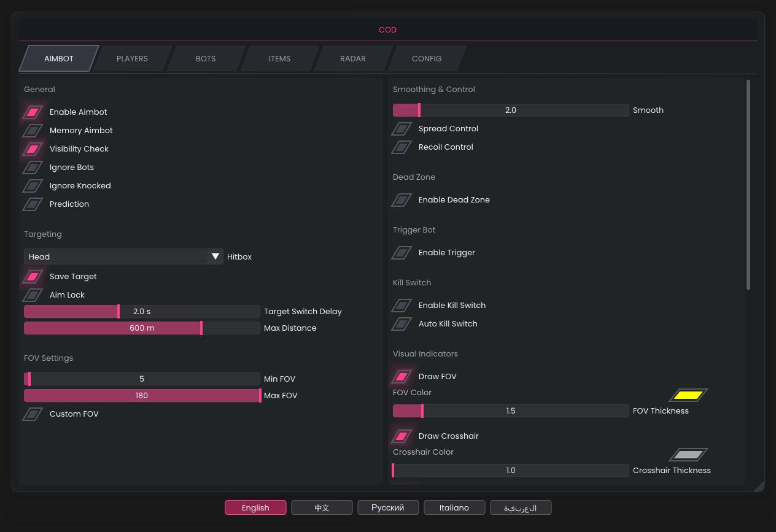This screenshot has width=776, height=532.
Task: Enable the Recoil Control checkbox
Action: [x=402, y=147]
